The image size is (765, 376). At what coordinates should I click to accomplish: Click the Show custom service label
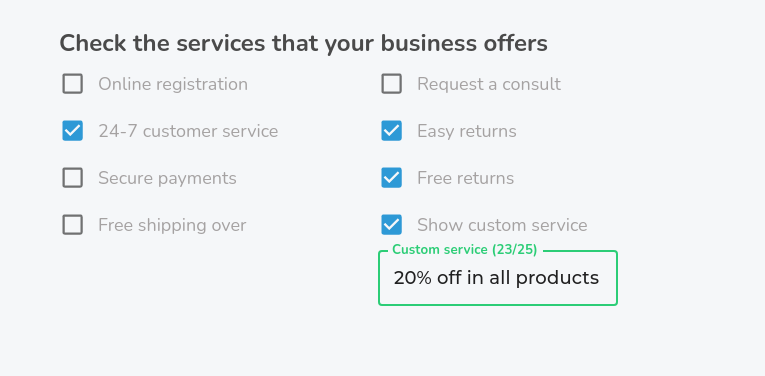(x=502, y=225)
